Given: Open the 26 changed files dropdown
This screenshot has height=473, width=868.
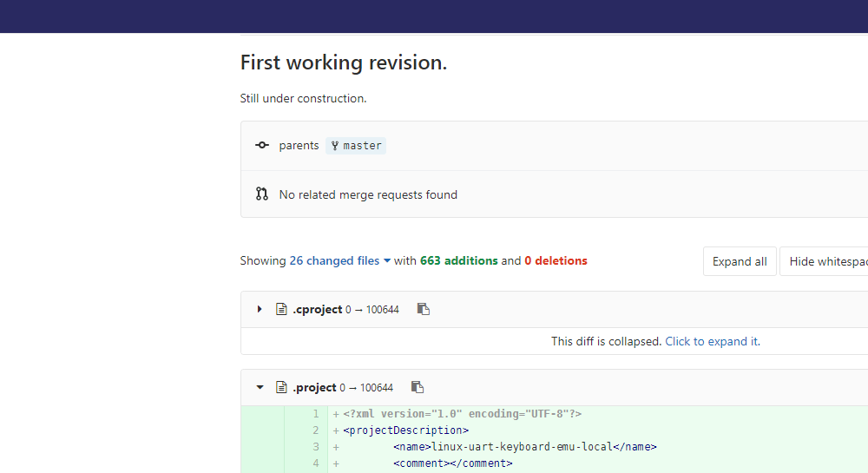Looking at the screenshot, I should pos(340,260).
